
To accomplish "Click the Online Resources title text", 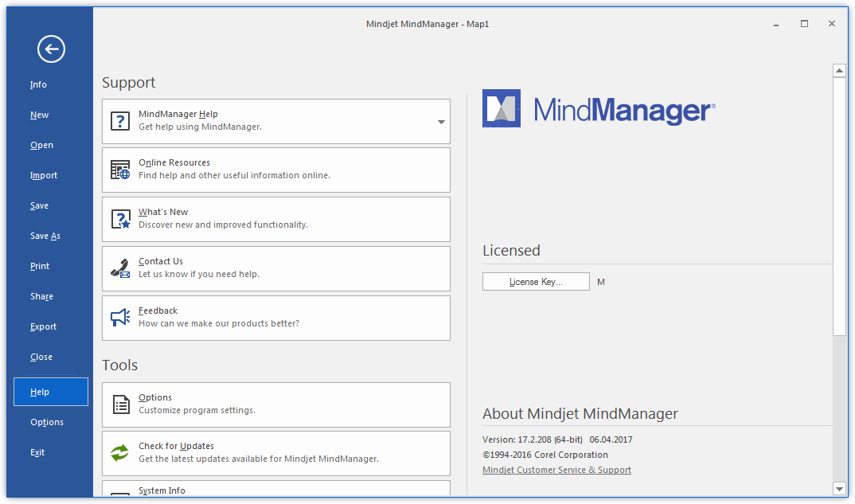I will pyautogui.click(x=174, y=162).
